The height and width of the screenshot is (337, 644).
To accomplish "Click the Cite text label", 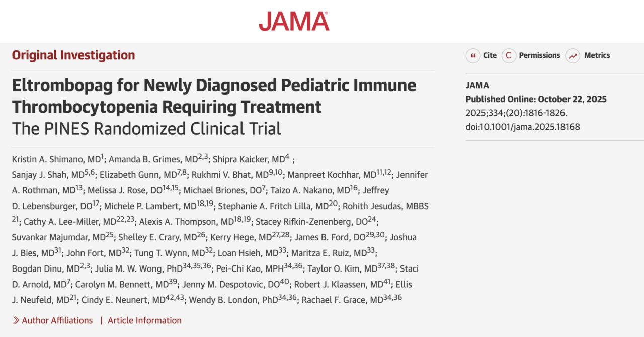I will tap(490, 56).
